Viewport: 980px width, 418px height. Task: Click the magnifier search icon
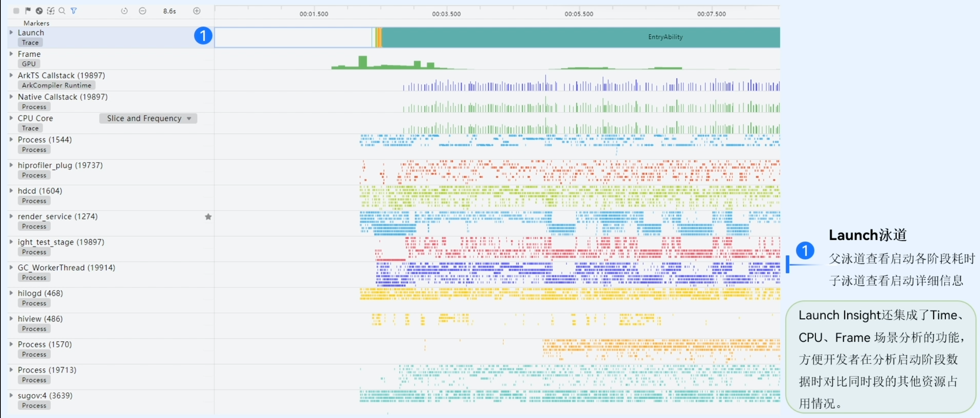[x=62, y=11]
